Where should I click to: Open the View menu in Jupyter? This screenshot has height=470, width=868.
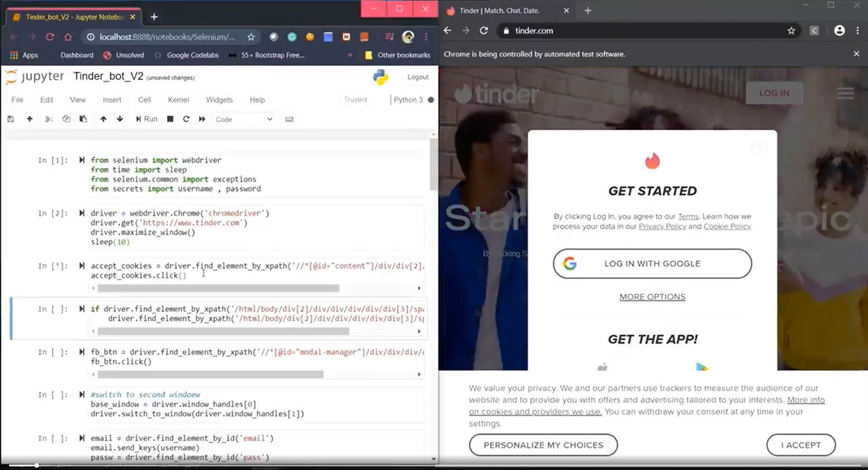(x=78, y=100)
